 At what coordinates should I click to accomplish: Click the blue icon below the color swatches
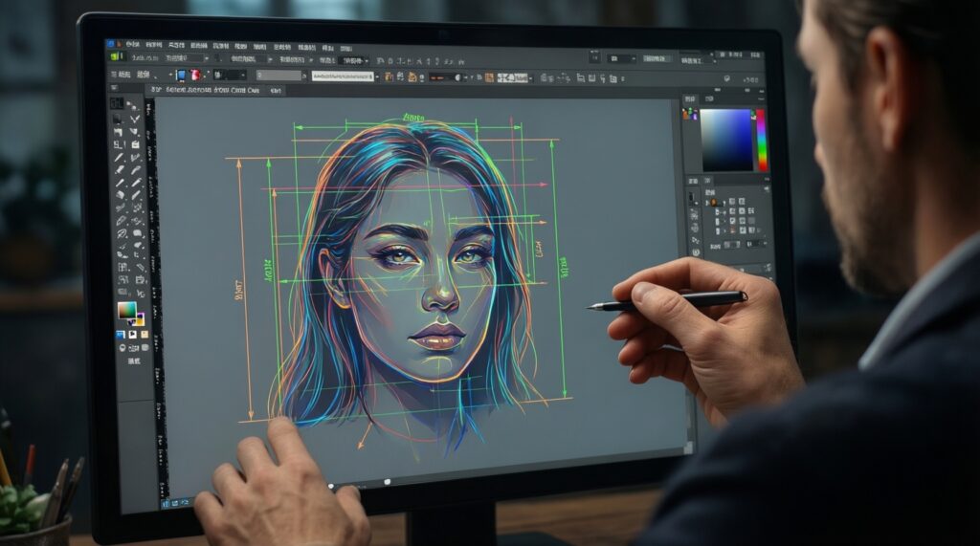[x=121, y=336]
